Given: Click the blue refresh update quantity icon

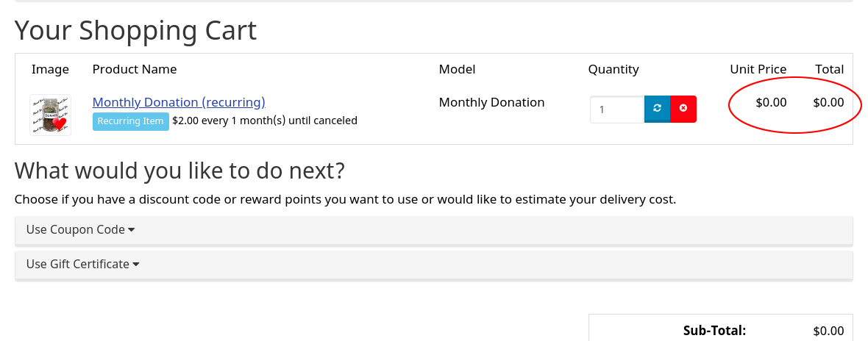Looking at the screenshot, I should 657,109.
